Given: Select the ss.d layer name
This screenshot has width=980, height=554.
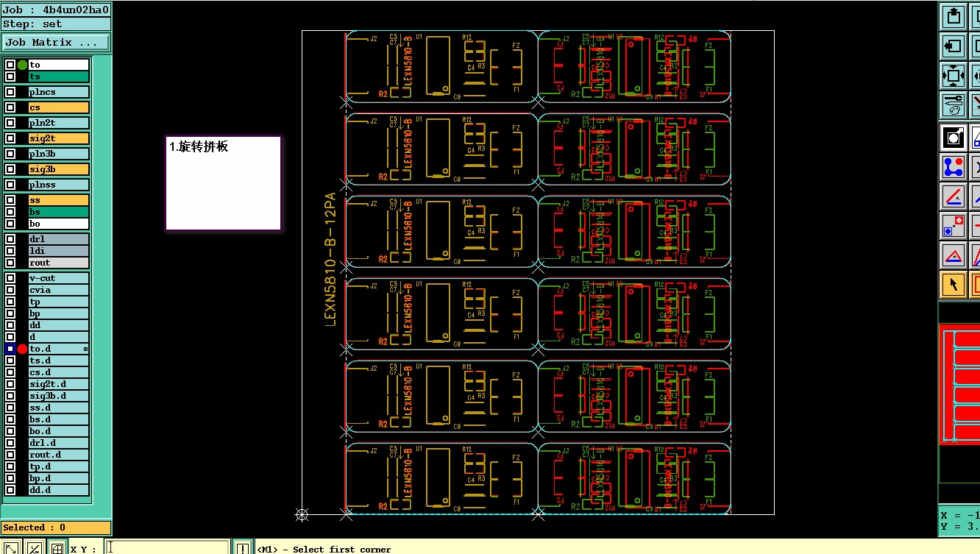Looking at the screenshot, I should (59, 408).
